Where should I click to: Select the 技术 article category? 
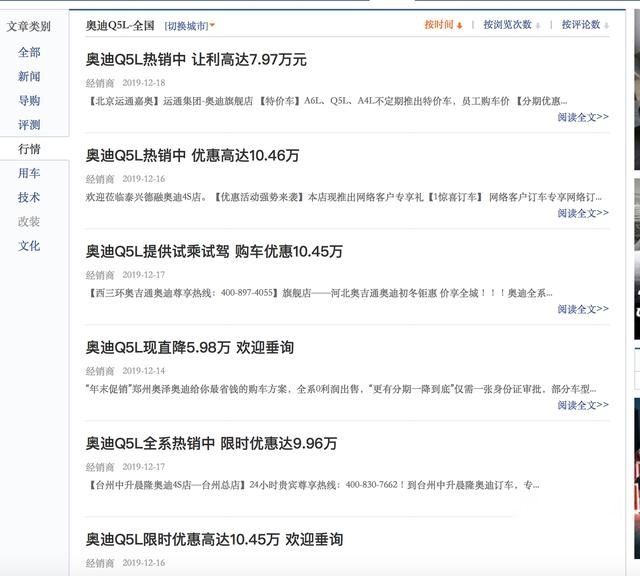(x=29, y=198)
